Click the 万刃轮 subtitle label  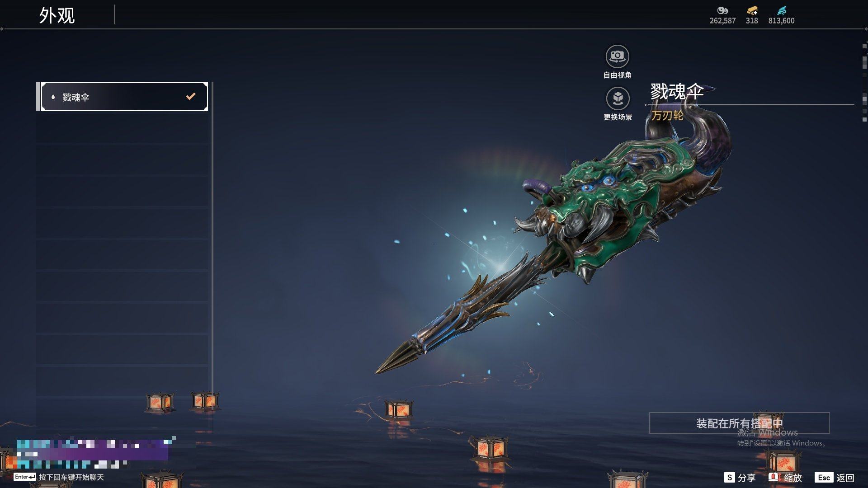667,115
